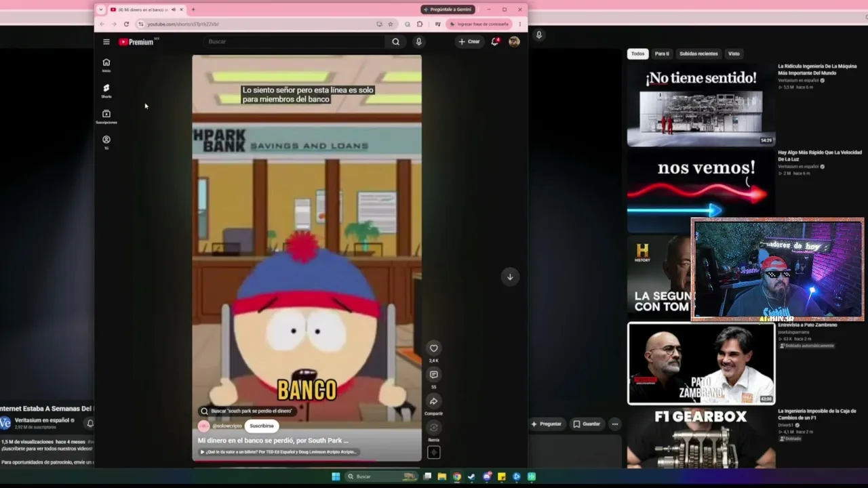The height and width of the screenshot is (488, 868).
Task: Toggle notification bell for Veritasium en español
Action: click(x=90, y=423)
